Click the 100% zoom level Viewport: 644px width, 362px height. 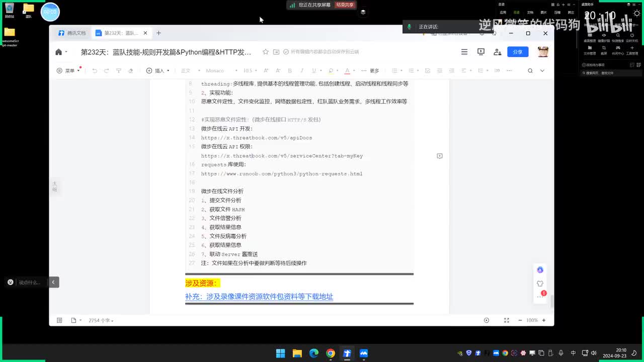coord(532,320)
